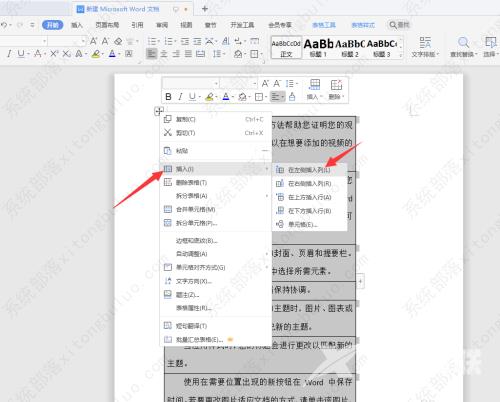Click highlight color in floating mini toolbar
The image size is (500, 402).
click(209, 97)
